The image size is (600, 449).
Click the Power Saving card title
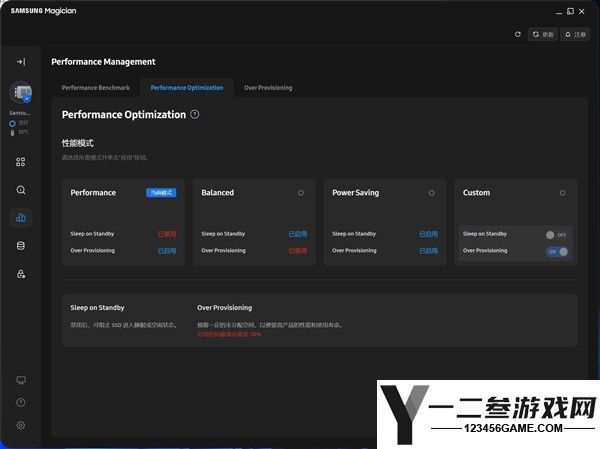(355, 193)
